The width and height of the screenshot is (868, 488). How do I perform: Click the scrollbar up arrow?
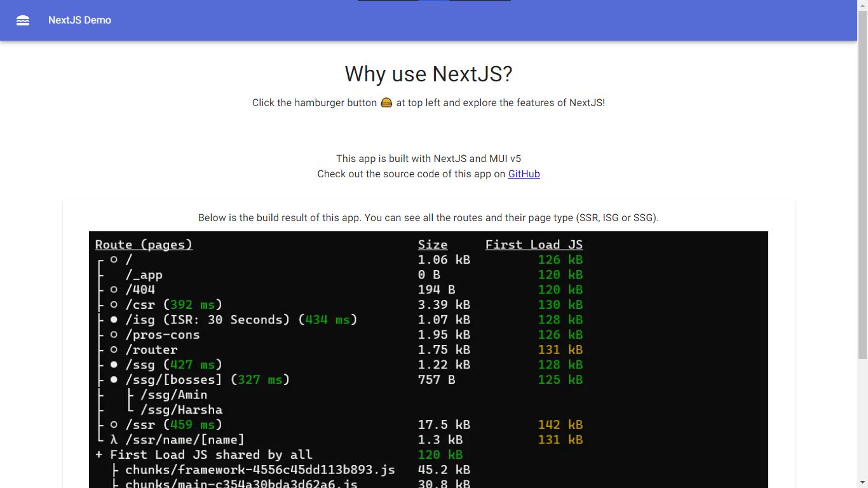click(862, 4)
